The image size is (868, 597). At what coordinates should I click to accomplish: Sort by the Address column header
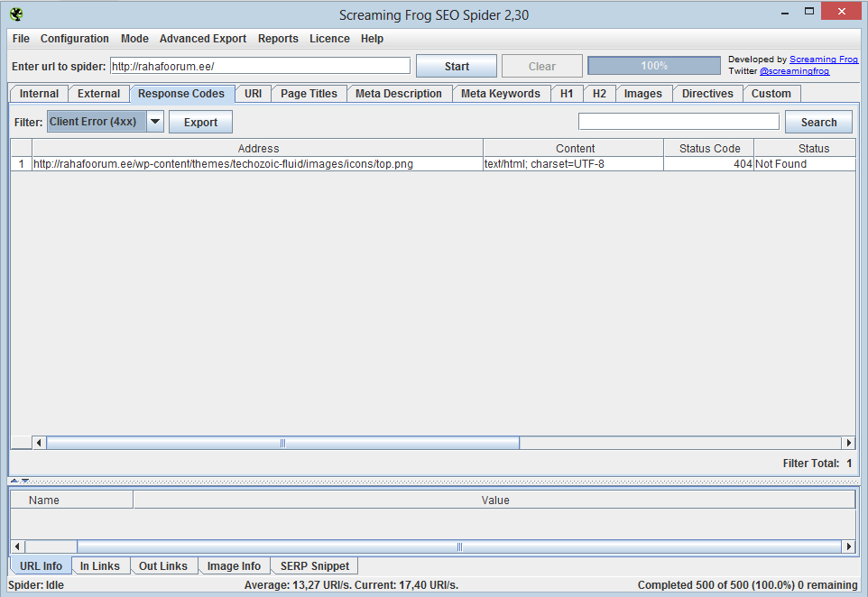point(258,148)
